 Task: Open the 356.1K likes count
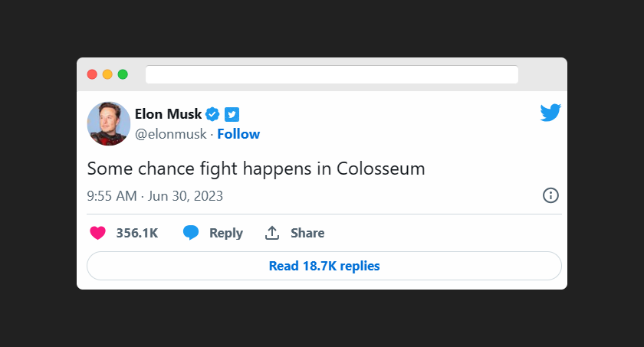tap(137, 233)
